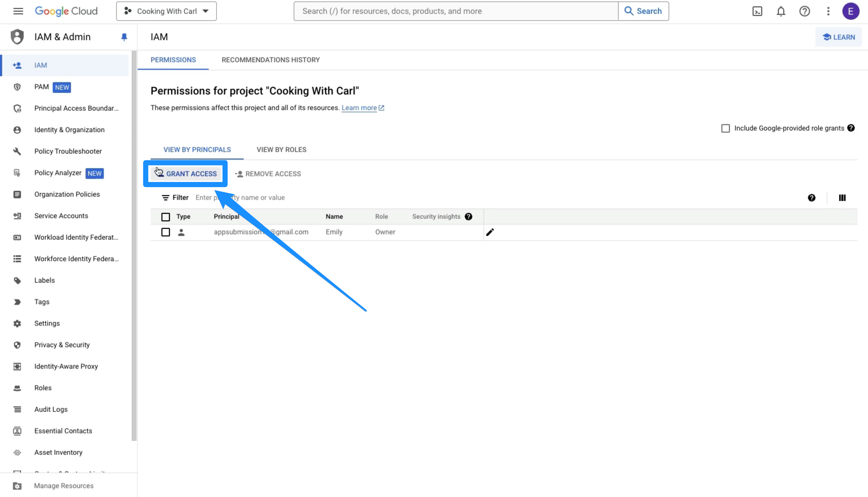Select all principals via header checkbox
Image resolution: width=868 pixels, height=497 pixels.
(166, 217)
